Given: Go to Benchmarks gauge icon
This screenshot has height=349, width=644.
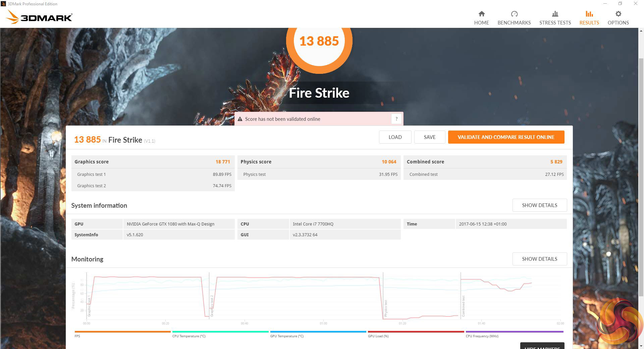Looking at the screenshot, I should [x=514, y=14].
